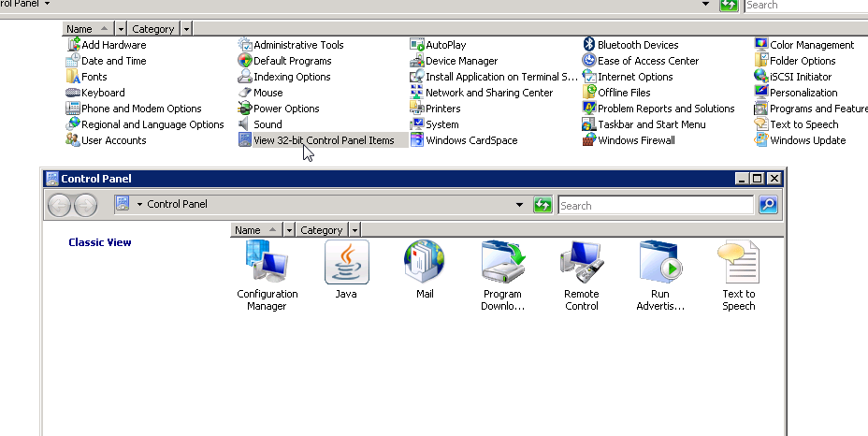Open Category column dropdown in back window
This screenshot has height=436, width=868.
coord(186,29)
